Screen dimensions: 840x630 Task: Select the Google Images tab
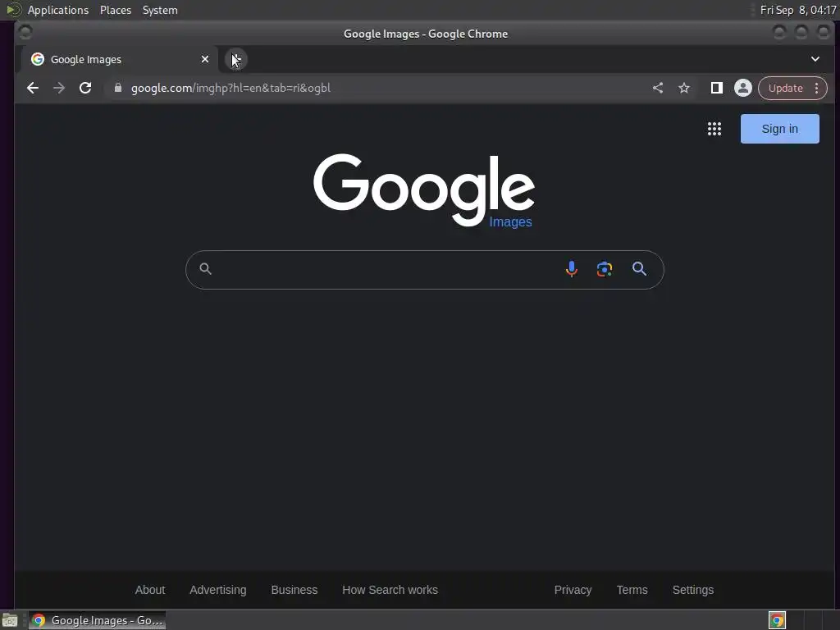pyautogui.click(x=119, y=59)
